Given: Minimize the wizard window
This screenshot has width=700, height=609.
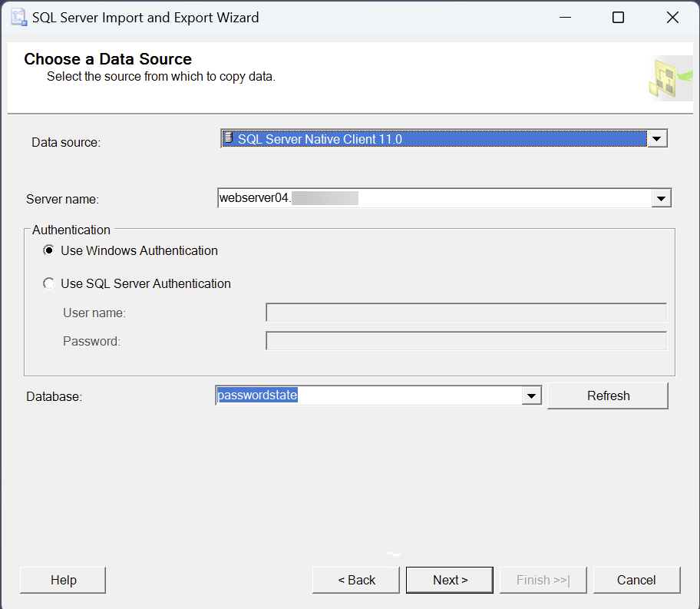Looking at the screenshot, I should 565,18.
